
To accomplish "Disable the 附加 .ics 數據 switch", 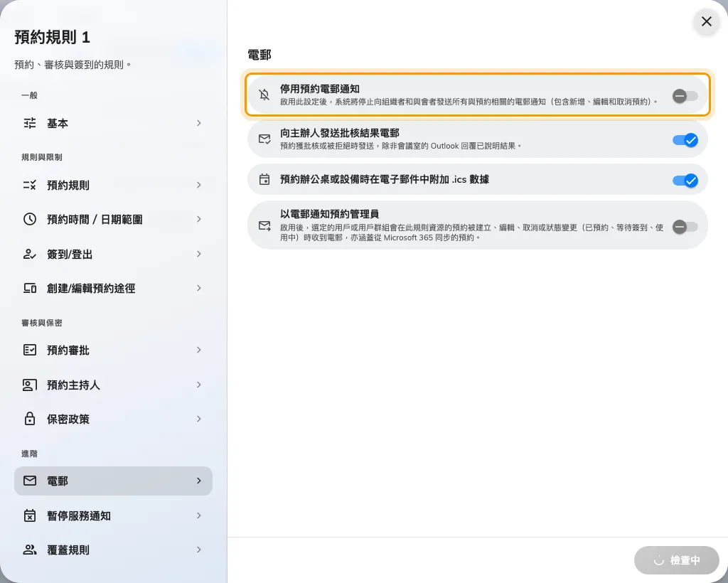I will click(x=685, y=180).
